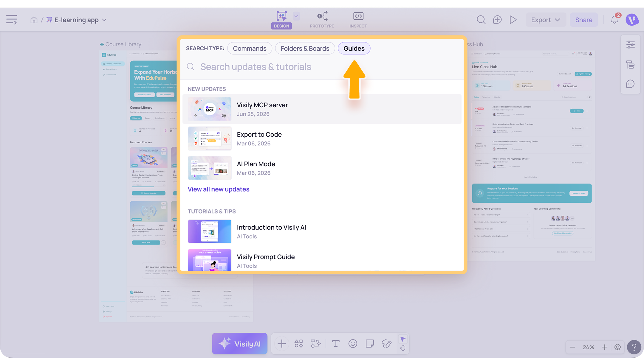The image size is (644, 358).
Task: Switch to the Design mode tab
Action: coord(281,20)
